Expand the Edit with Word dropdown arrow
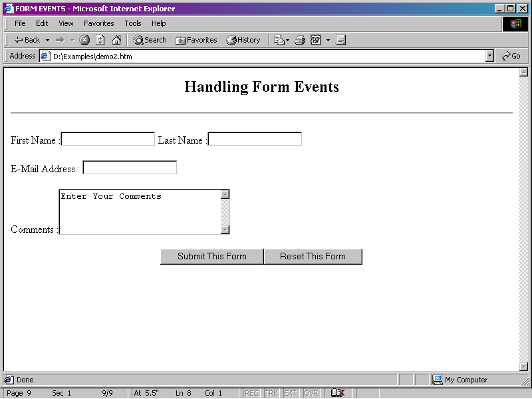The height and width of the screenshot is (399, 532). 328,40
